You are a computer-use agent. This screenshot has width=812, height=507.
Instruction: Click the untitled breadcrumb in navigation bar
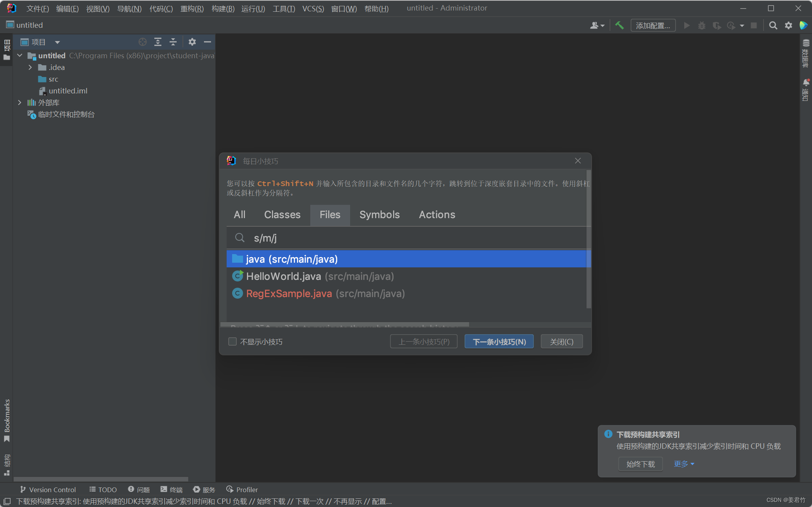pos(25,25)
